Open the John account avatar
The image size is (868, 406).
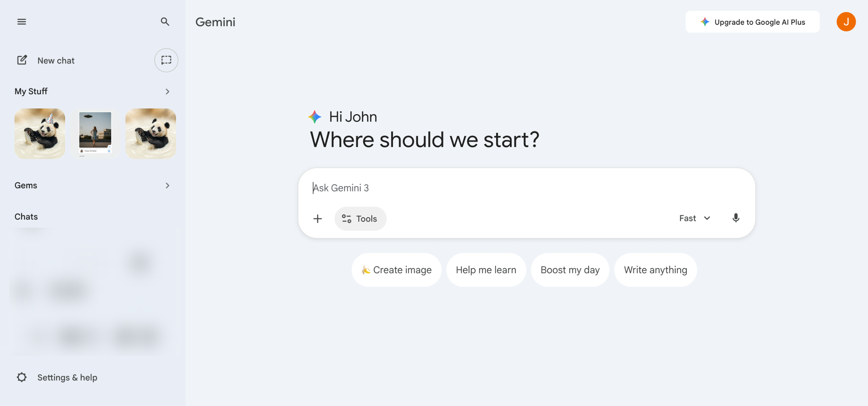tap(846, 22)
